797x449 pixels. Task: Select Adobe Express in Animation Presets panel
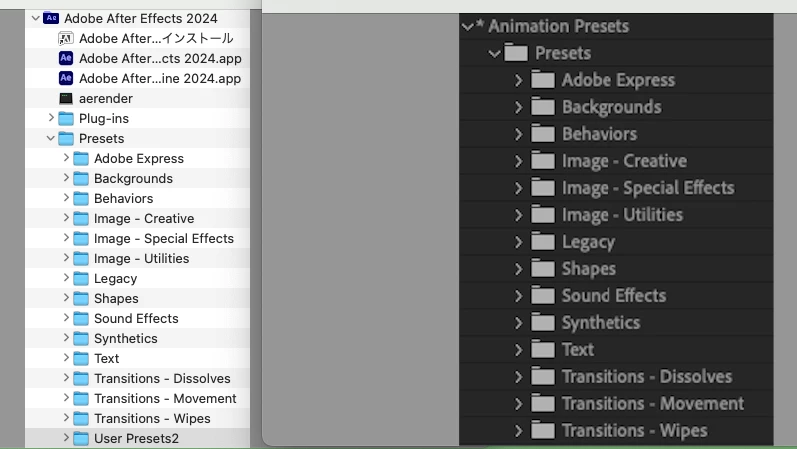pos(617,80)
